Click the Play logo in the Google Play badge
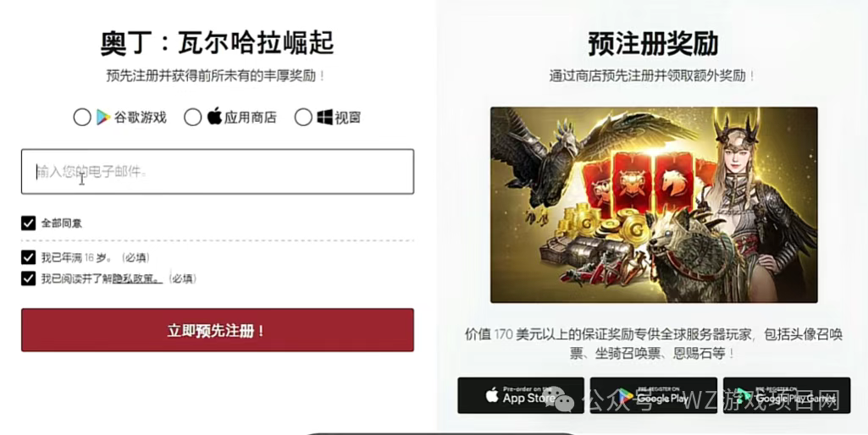The width and height of the screenshot is (868, 435). pyautogui.click(x=626, y=396)
